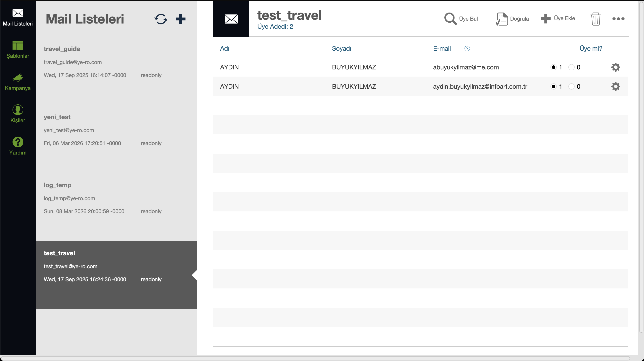Sort by the E-mail column header
This screenshot has width=644, height=361.
pos(442,49)
